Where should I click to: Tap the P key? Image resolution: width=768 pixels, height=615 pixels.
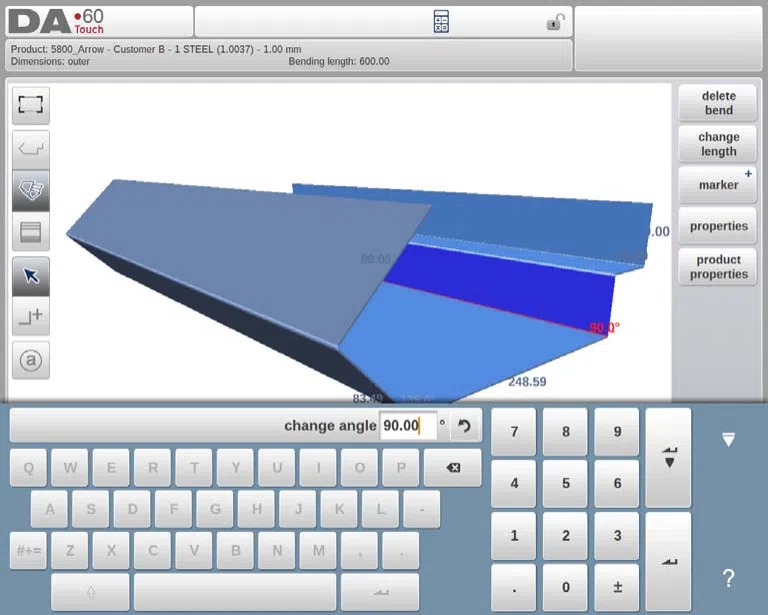(x=401, y=468)
